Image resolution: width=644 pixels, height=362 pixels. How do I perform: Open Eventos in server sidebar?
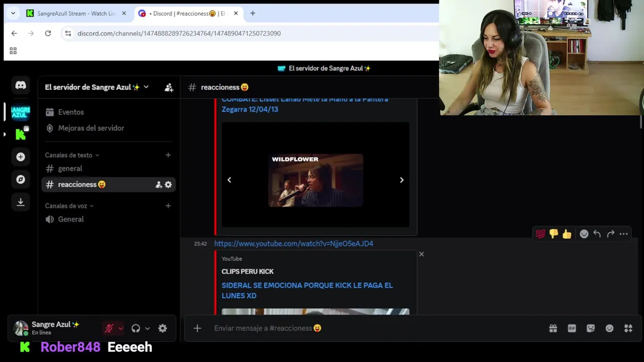pos(108,112)
